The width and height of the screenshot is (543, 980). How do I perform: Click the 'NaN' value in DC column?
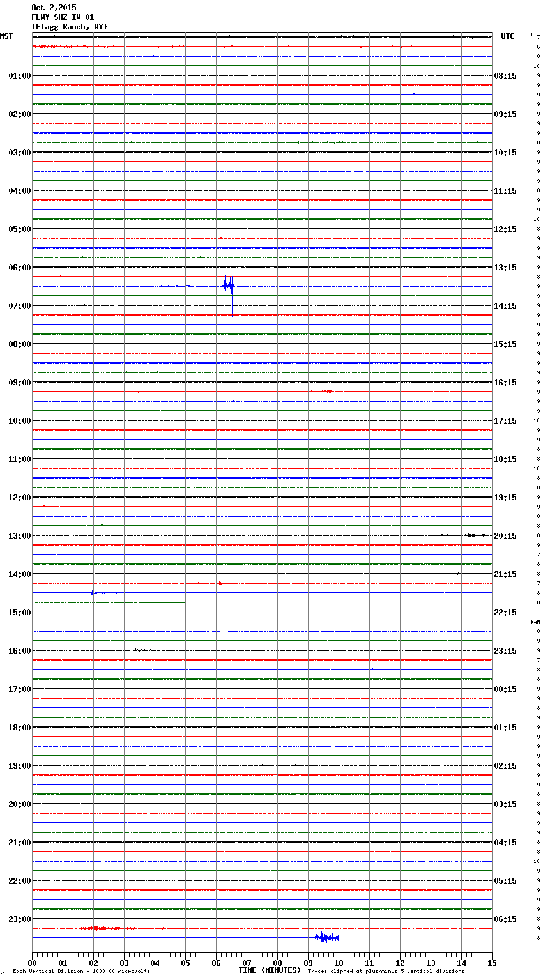pyautogui.click(x=535, y=622)
